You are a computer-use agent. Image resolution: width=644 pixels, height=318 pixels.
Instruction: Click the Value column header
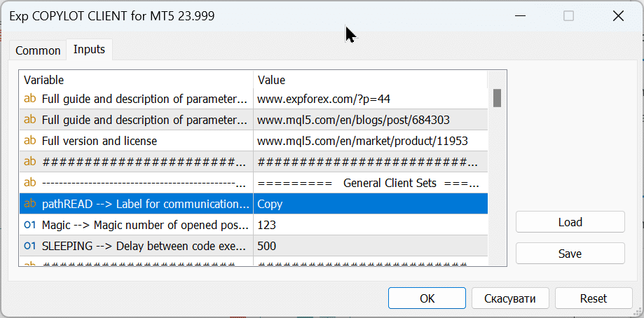[x=370, y=80]
